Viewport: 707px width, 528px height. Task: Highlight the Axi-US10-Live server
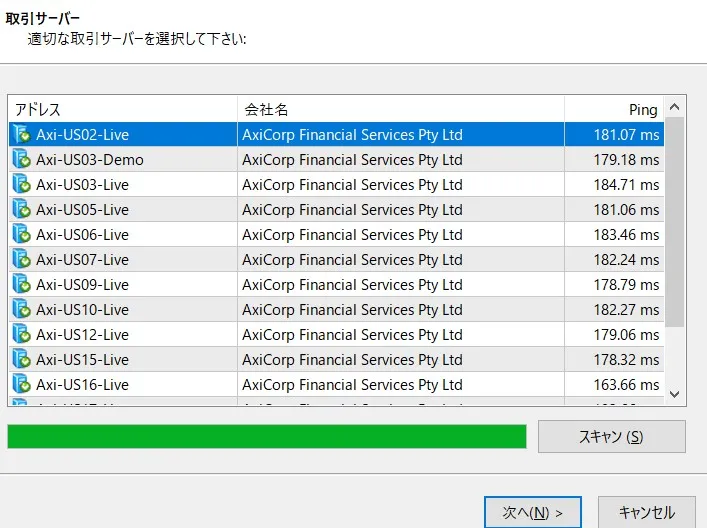(x=336, y=310)
